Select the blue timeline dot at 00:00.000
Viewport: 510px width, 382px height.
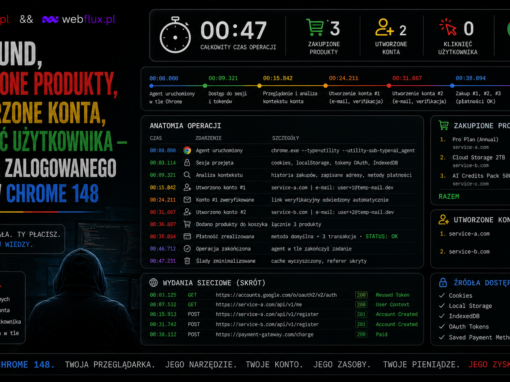click(152, 86)
